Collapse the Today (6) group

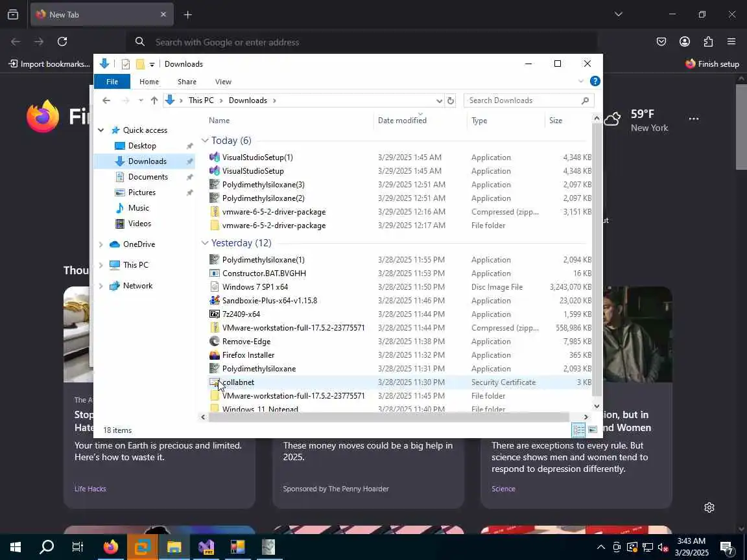tap(205, 141)
